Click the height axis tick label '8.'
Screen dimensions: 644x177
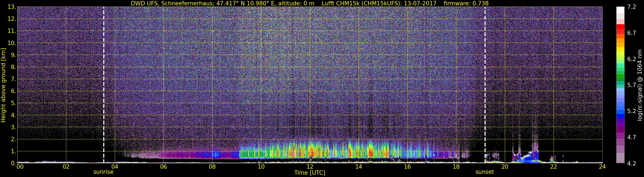pos(13,67)
